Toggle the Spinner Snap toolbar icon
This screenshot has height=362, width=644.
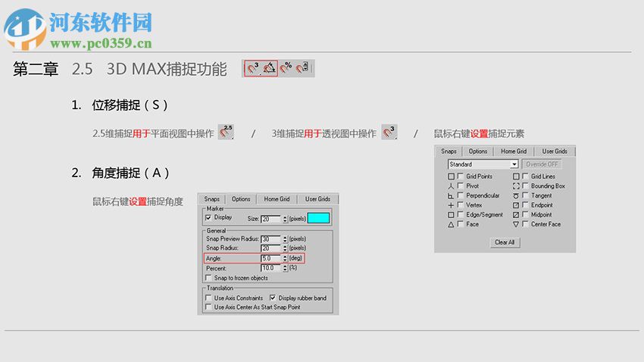click(302, 68)
